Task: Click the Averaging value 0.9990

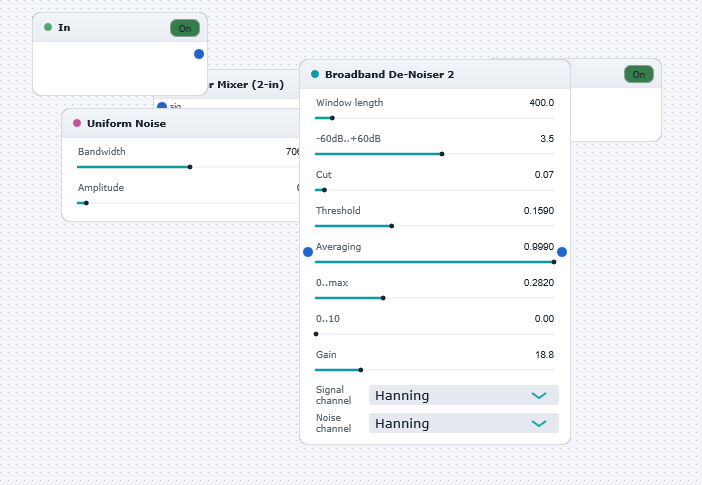Action: 539,246
